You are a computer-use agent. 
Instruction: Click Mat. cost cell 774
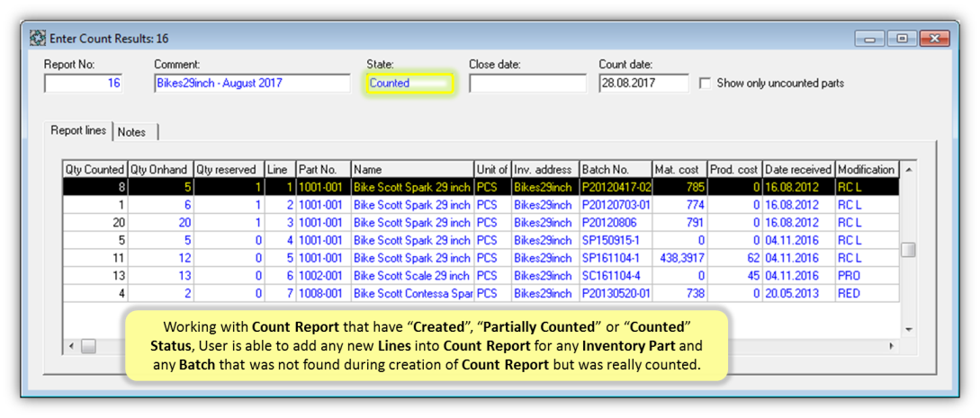click(x=679, y=205)
